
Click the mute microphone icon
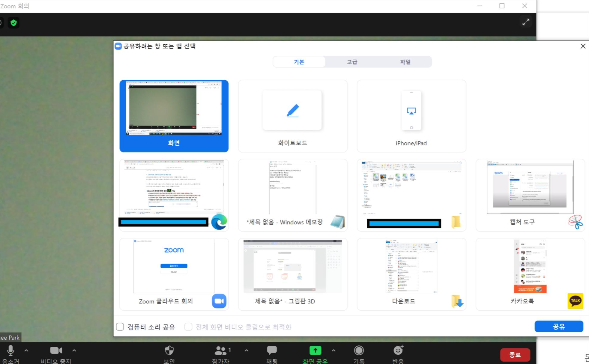pos(10,350)
